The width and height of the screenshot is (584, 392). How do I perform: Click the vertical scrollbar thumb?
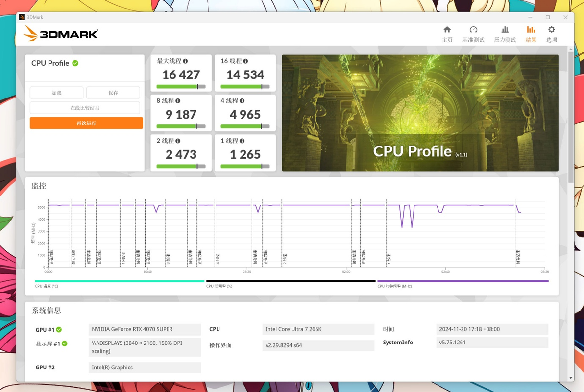(x=571, y=118)
